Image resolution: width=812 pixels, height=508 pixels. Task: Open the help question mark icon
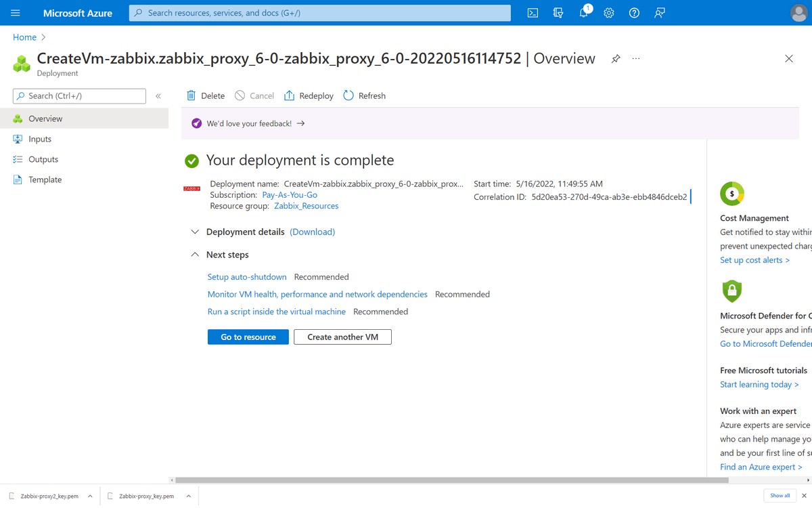[x=634, y=13]
